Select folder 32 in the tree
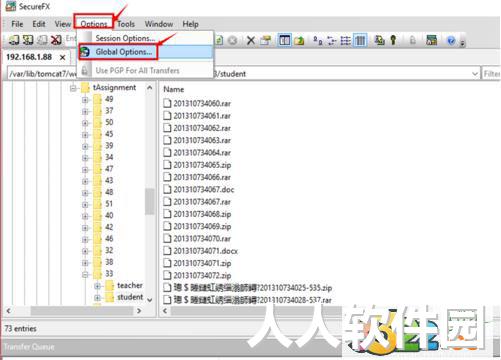The height and width of the screenshot is (360, 501). [109, 250]
